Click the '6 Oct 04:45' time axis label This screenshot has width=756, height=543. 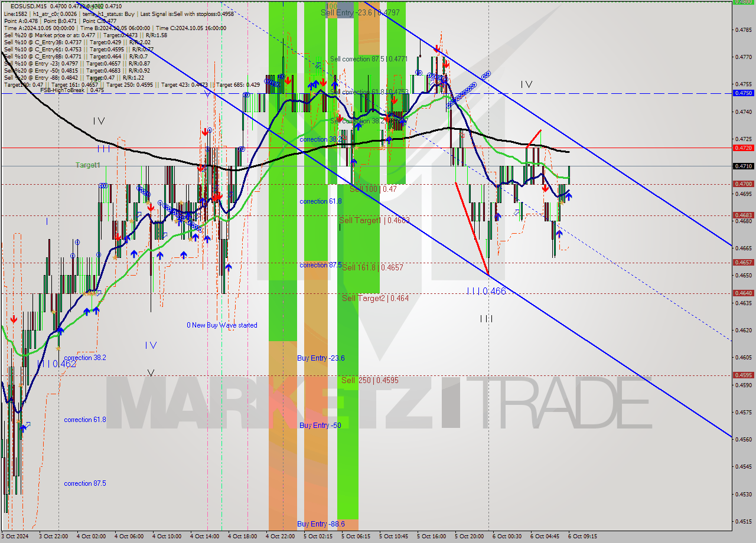click(545, 537)
